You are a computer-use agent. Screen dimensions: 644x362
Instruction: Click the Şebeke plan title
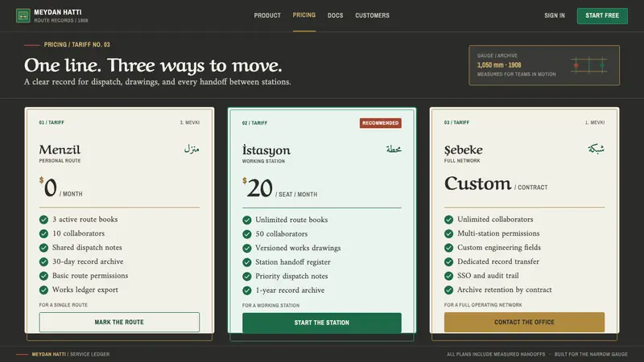(464, 150)
